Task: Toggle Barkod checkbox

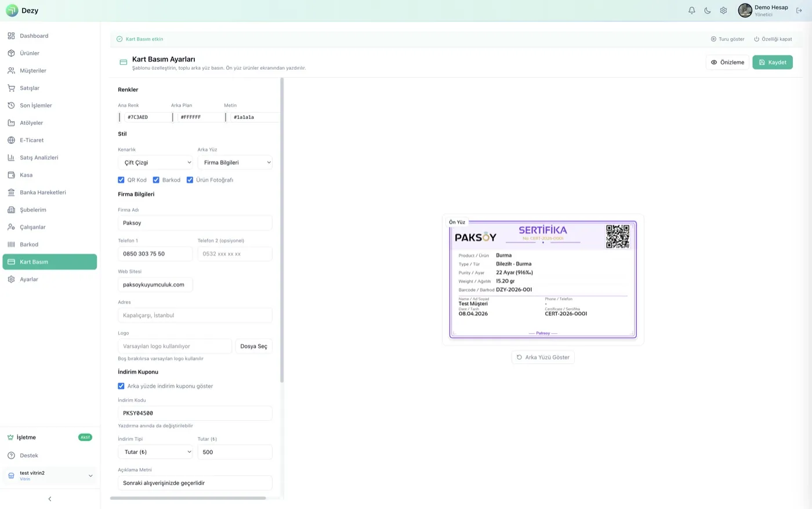Action: point(156,180)
